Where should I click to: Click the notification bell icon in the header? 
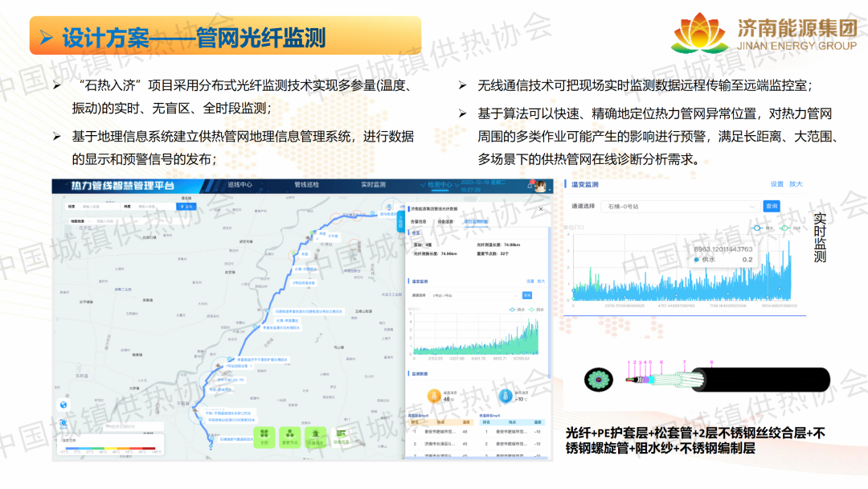click(x=533, y=186)
